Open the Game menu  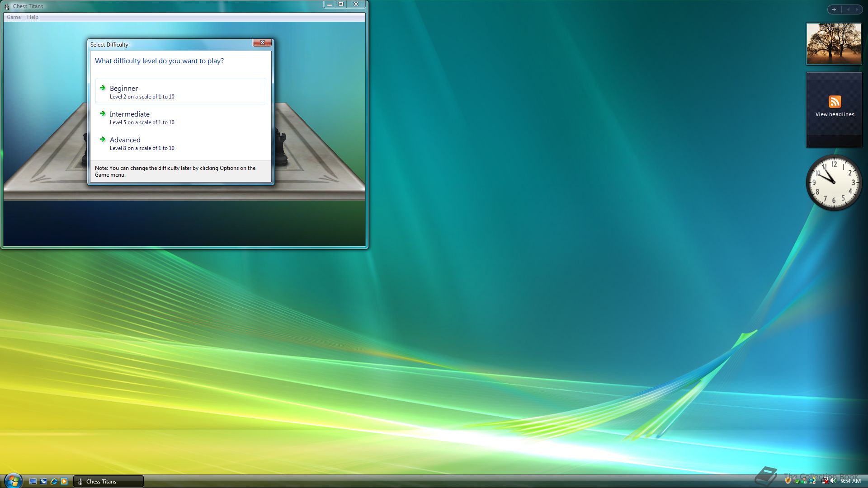coord(14,17)
